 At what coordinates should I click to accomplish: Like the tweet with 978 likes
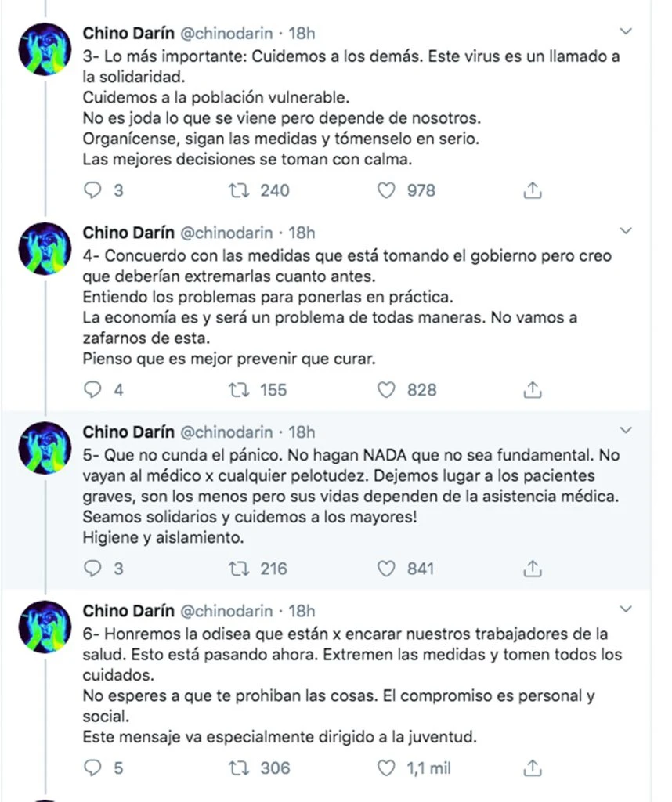[386, 190]
